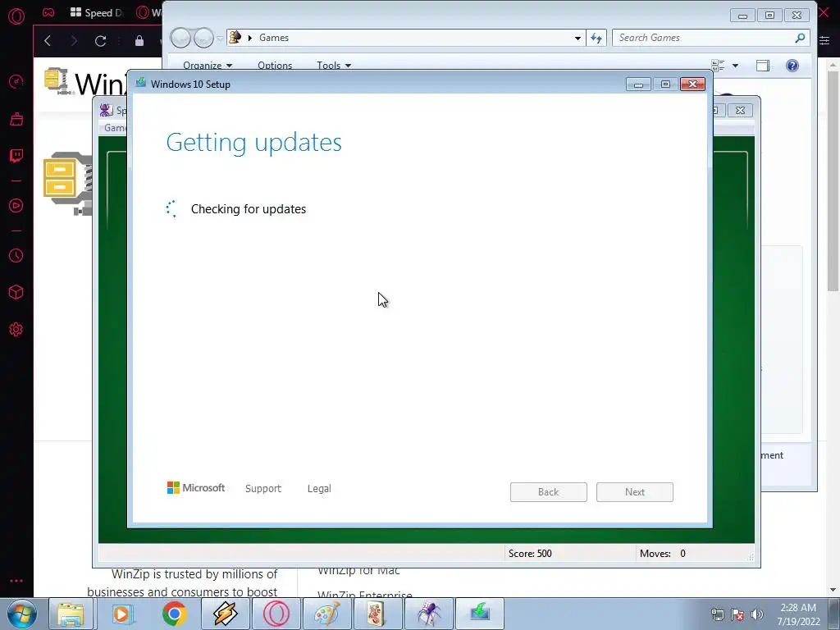840x630 pixels.
Task: Click the volume speaker tray icon
Action: click(x=757, y=614)
